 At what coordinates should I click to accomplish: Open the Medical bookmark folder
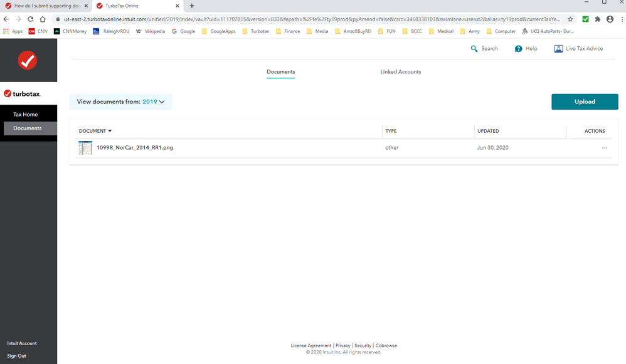[x=441, y=31]
